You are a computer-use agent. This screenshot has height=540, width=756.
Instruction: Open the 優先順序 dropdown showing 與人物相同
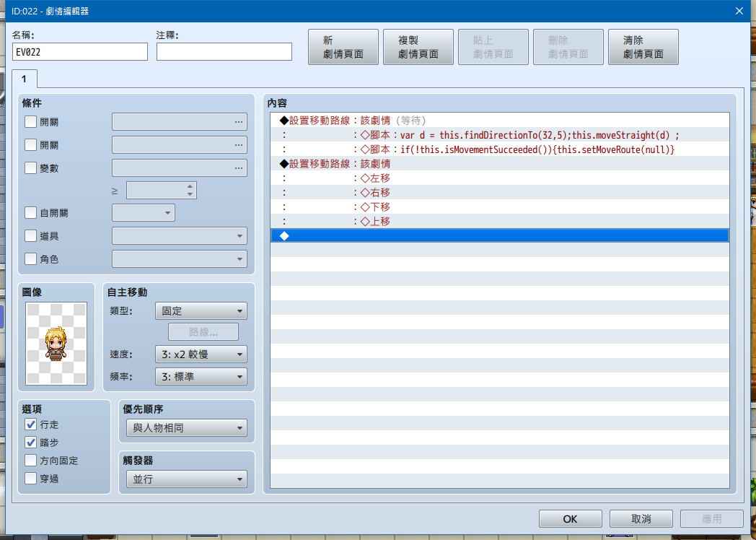coord(187,427)
